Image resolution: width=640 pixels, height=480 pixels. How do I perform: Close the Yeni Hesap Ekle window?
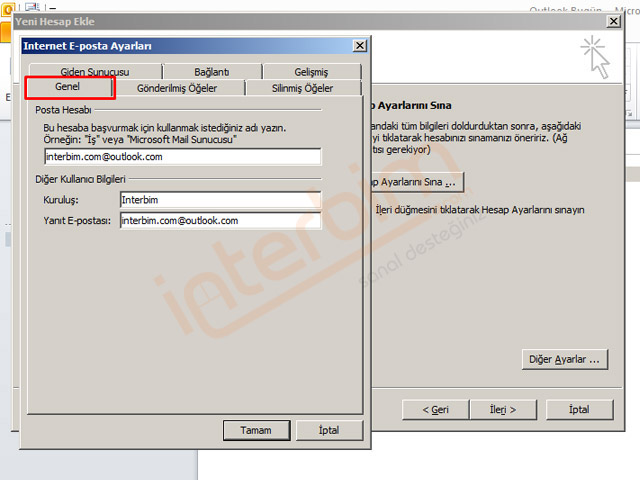[612, 21]
